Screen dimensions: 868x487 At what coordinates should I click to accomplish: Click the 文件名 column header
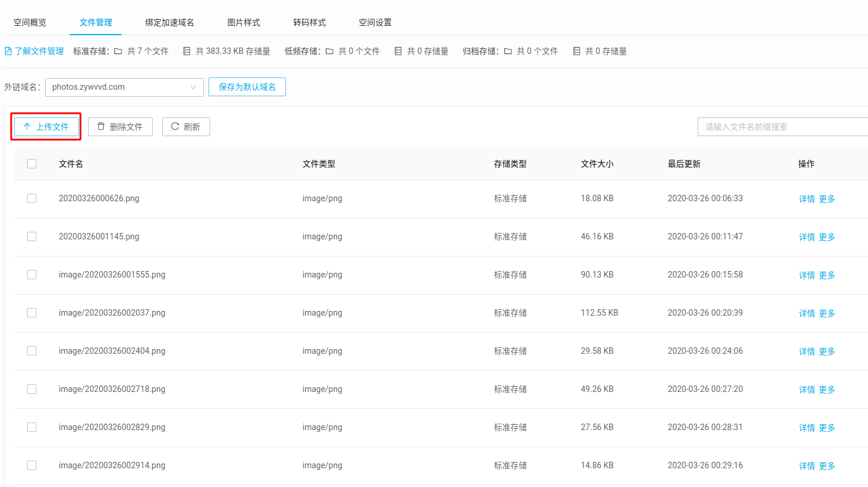tap(71, 164)
